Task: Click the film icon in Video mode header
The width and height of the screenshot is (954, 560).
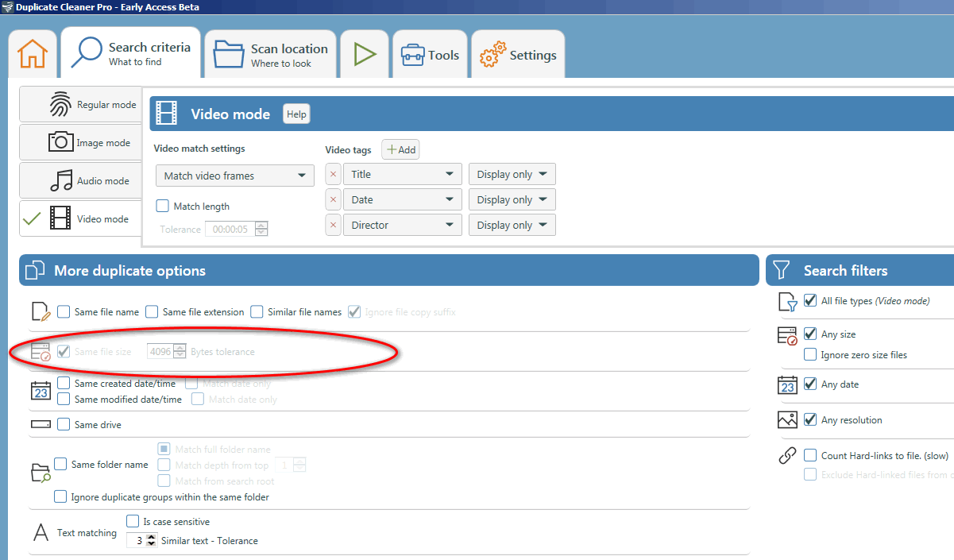Action: point(167,114)
